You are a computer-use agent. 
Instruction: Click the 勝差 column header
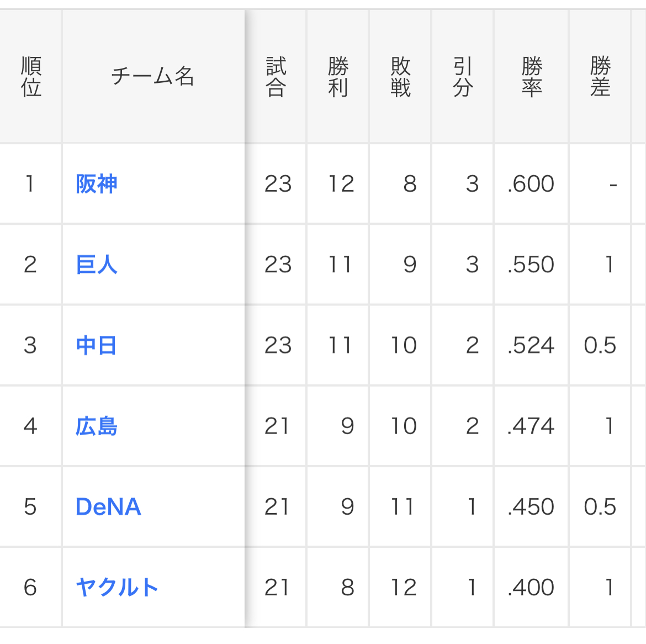click(600, 77)
